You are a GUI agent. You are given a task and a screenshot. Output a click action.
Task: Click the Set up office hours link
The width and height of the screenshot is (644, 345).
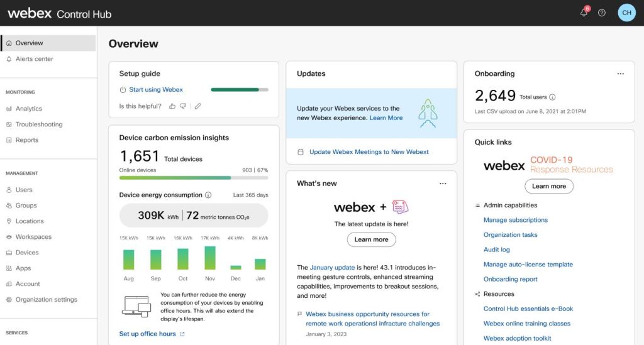click(x=148, y=334)
